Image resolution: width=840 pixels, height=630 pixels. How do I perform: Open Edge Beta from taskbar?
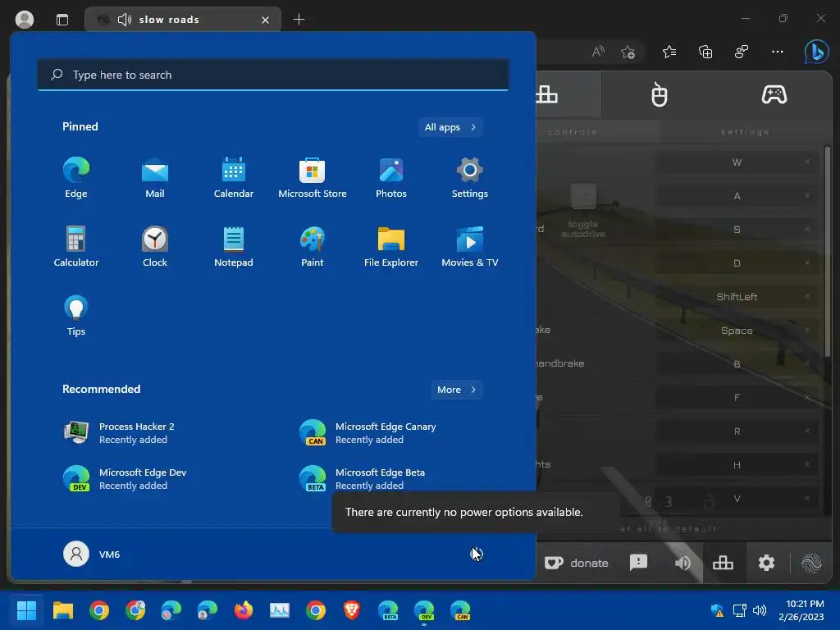click(388, 610)
